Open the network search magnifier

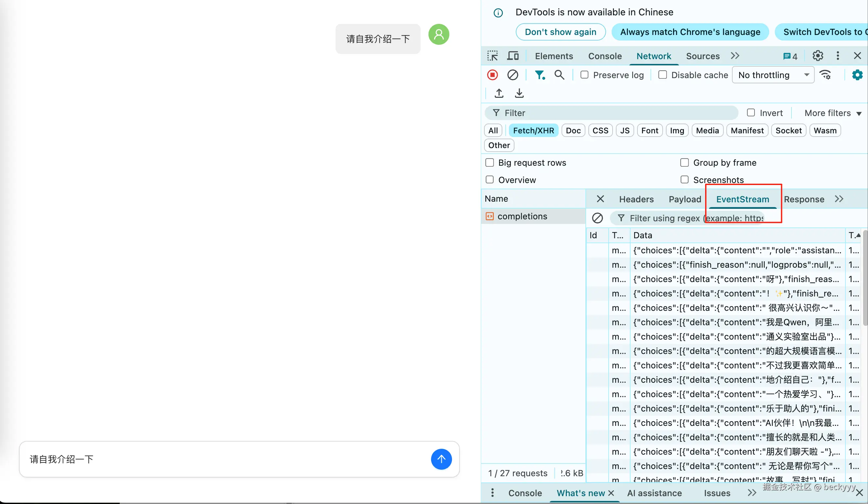pos(559,75)
